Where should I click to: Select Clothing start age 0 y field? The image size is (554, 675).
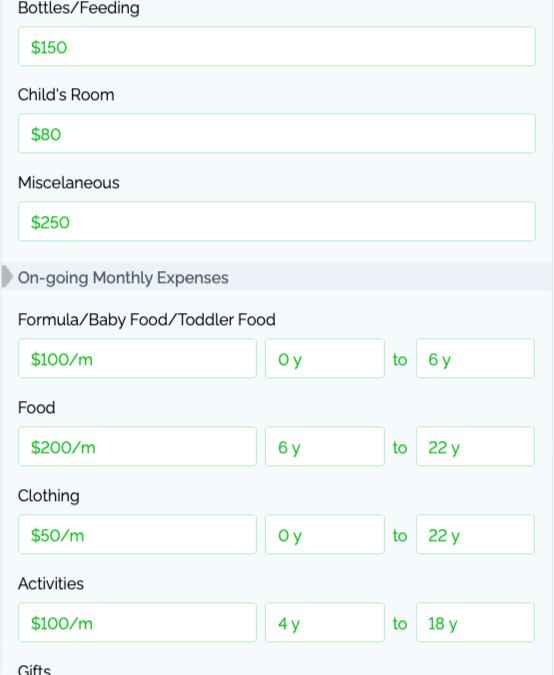point(325,534)
